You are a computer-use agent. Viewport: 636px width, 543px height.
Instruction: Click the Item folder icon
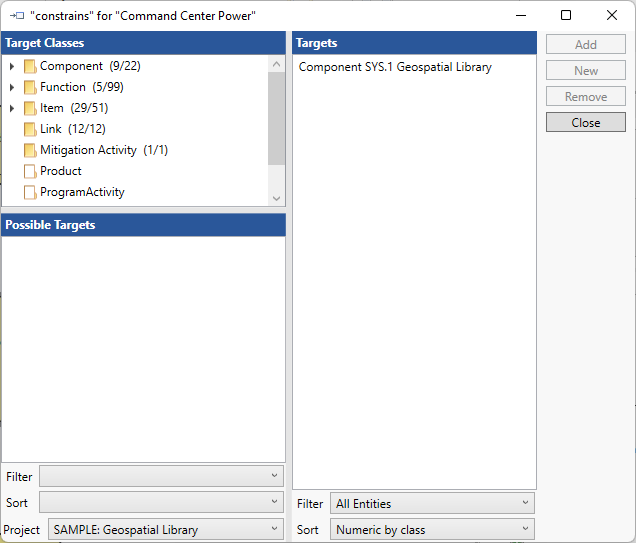pos(30,108)
